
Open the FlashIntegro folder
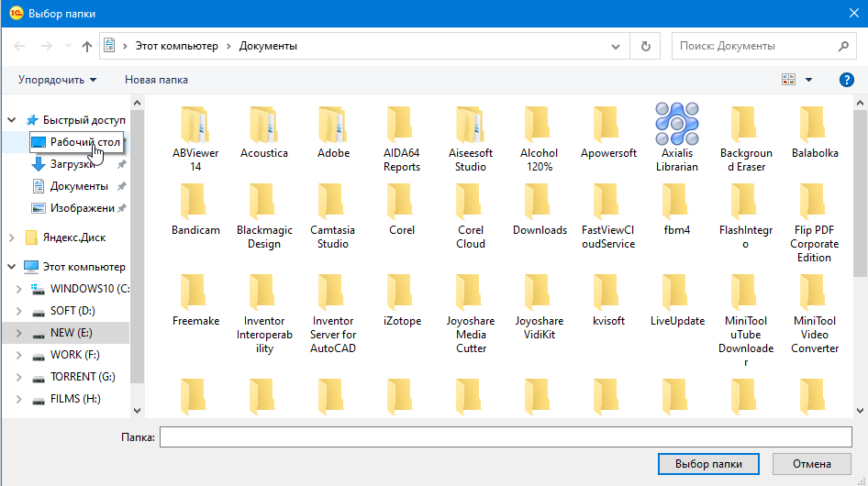pos(746,217)
